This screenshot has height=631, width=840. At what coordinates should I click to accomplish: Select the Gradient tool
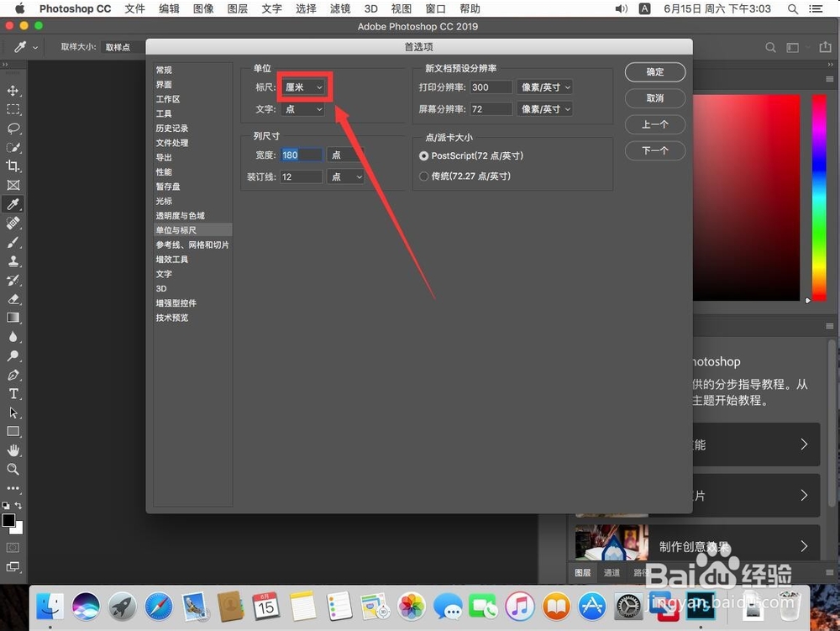(x=13, y=318)
